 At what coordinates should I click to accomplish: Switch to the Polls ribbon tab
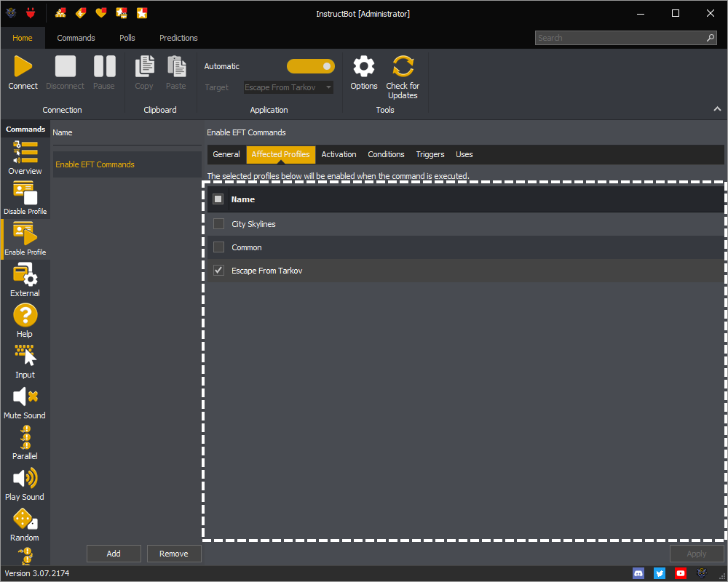click(x=127, y=38)
